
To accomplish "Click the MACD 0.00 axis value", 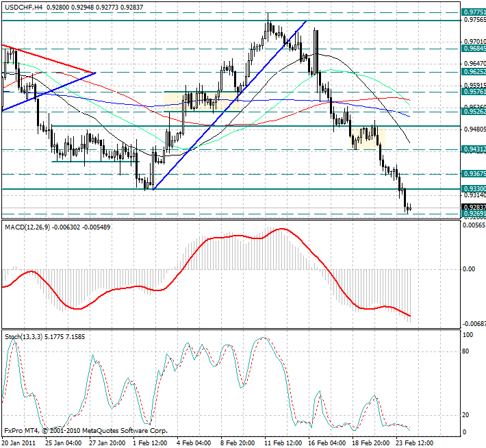I will click(469, 269).
